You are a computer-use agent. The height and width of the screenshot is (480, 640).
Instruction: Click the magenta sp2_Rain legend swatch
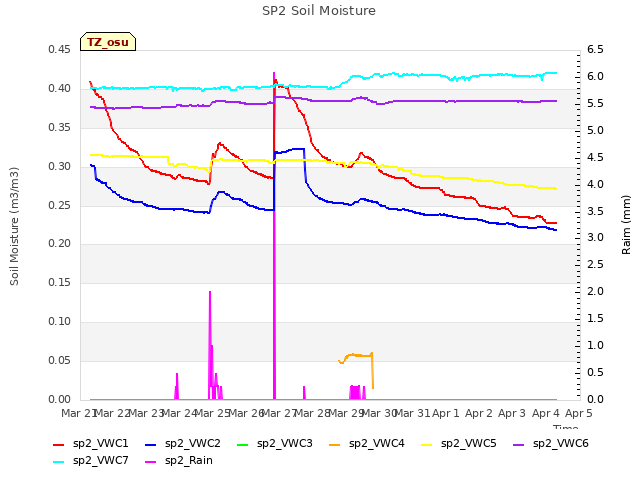151,462
